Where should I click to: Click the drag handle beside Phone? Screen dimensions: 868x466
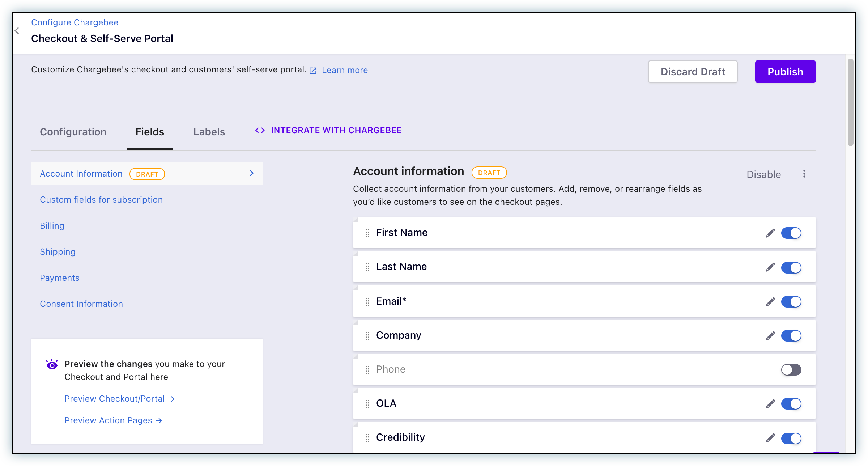click(367, 370)
